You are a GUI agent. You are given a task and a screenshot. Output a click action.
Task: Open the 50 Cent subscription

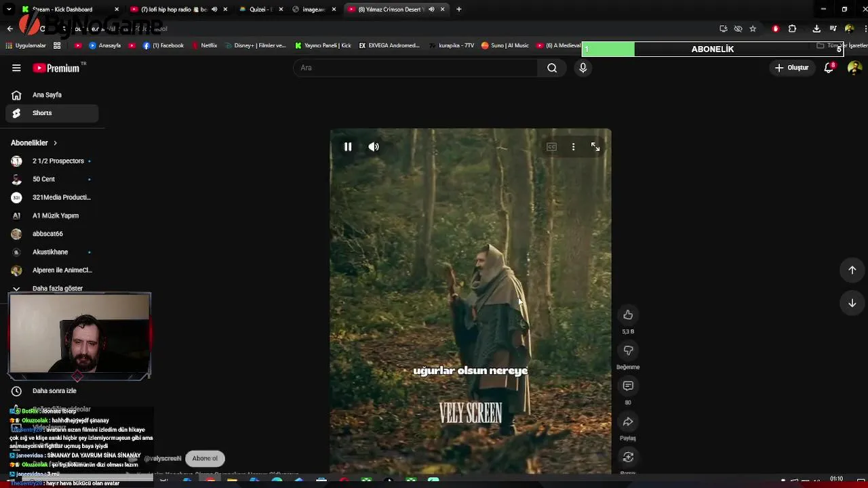(x=52, y=179)
